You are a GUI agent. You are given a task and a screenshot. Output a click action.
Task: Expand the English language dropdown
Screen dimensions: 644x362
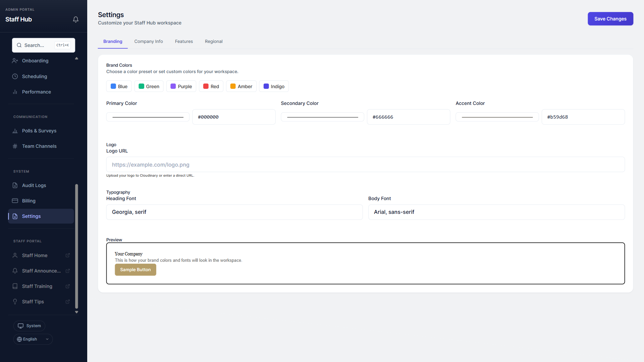point(47,339)
